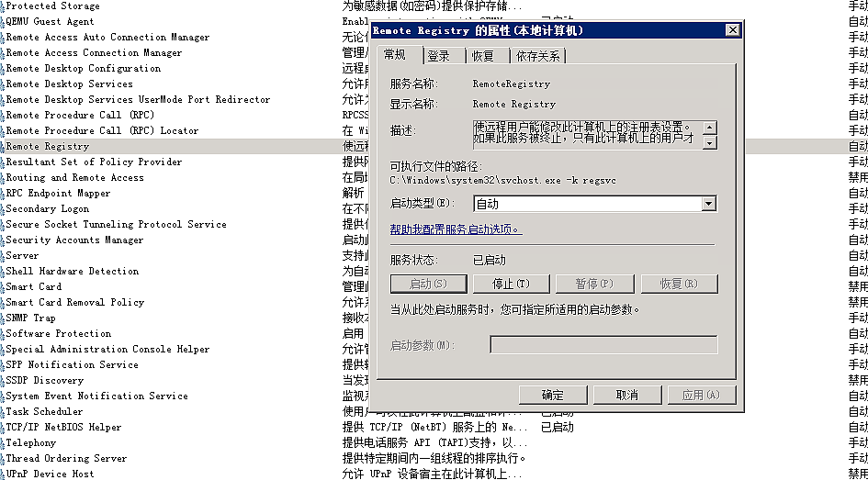Open the 依存关系 dependencies tab
Image resolution: width=868 pixels, height=480 pixels.
click(538, 56)
